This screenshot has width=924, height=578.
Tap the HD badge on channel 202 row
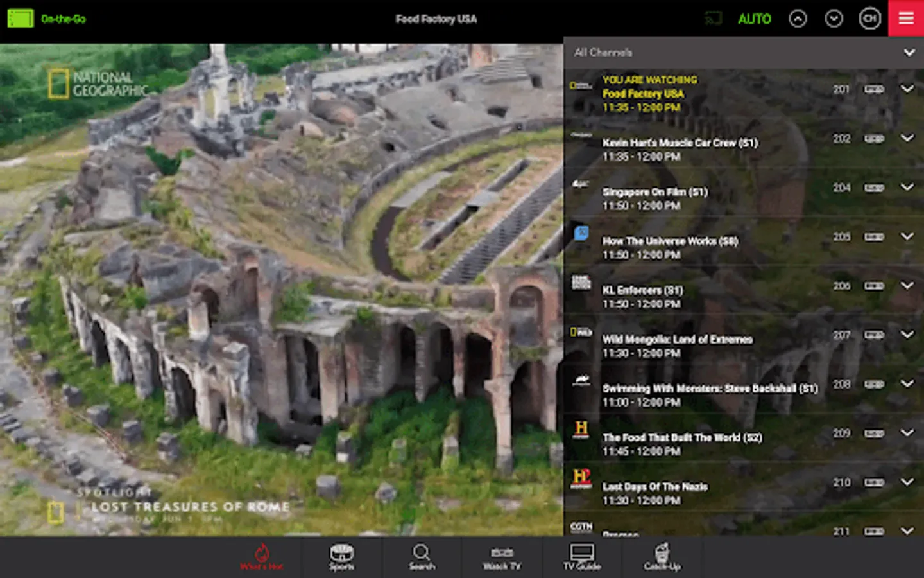(x=874, y=139)
